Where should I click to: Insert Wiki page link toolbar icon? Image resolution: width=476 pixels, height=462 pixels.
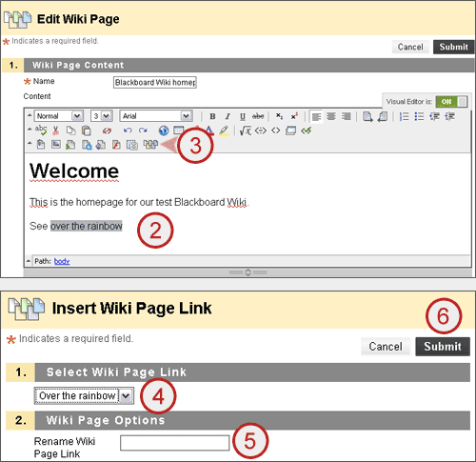point(150,145)
